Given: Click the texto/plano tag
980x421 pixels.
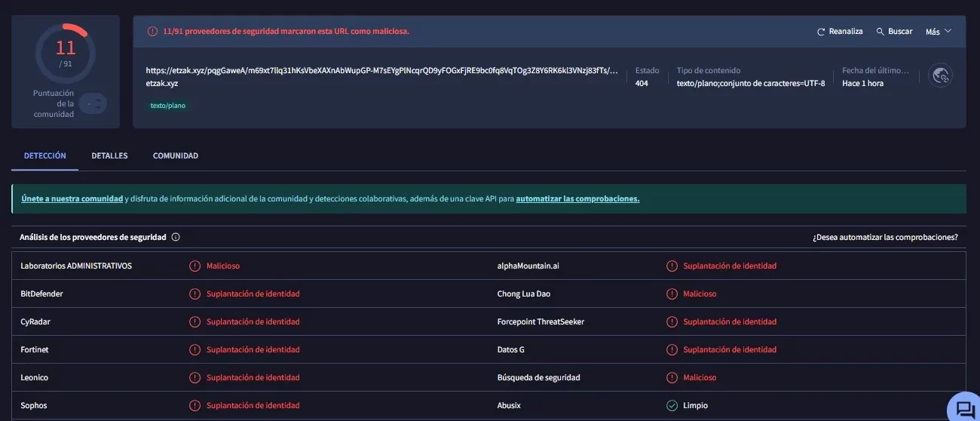Looking at the screenshot, I should pos(167,106).
